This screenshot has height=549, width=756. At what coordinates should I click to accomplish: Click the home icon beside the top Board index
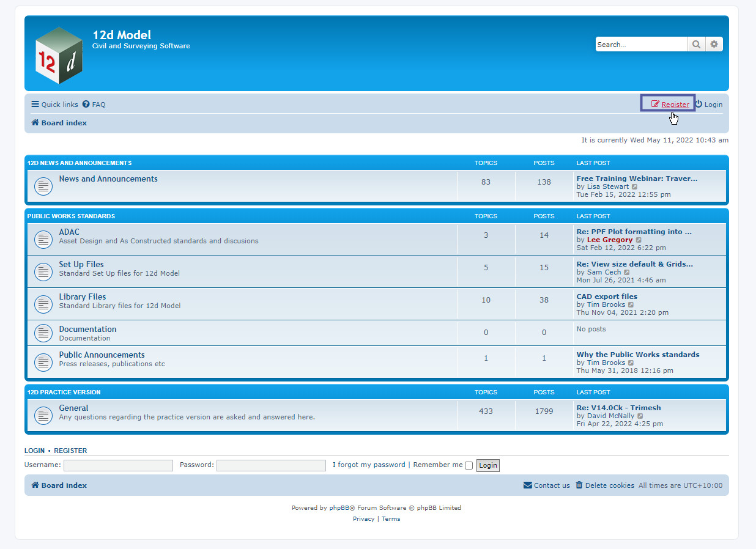click(x=35, y=122)
